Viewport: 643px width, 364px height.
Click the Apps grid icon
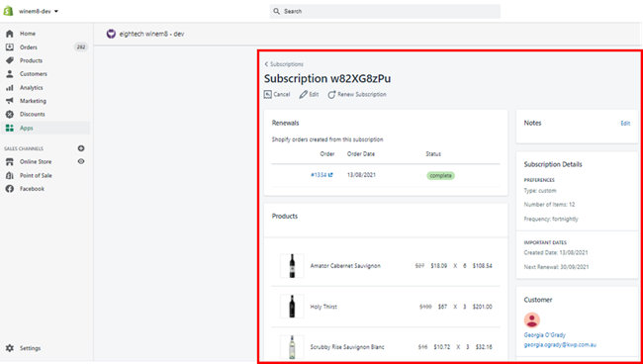pyautogui.click(x=10, y=128)
